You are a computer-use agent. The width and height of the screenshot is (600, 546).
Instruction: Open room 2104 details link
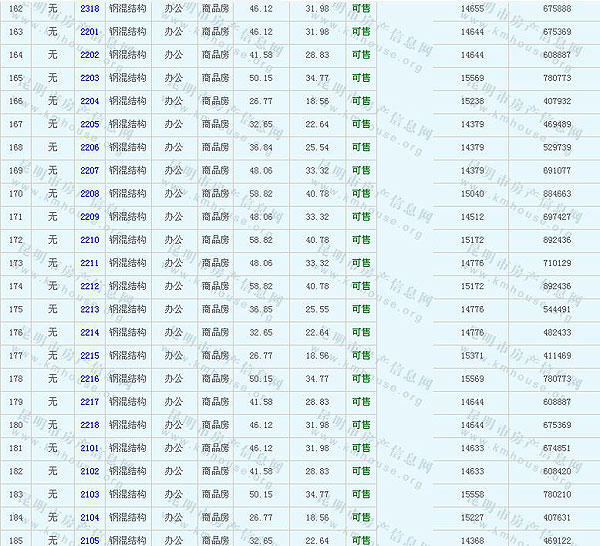pyautogui.click(x=89, y=518)
